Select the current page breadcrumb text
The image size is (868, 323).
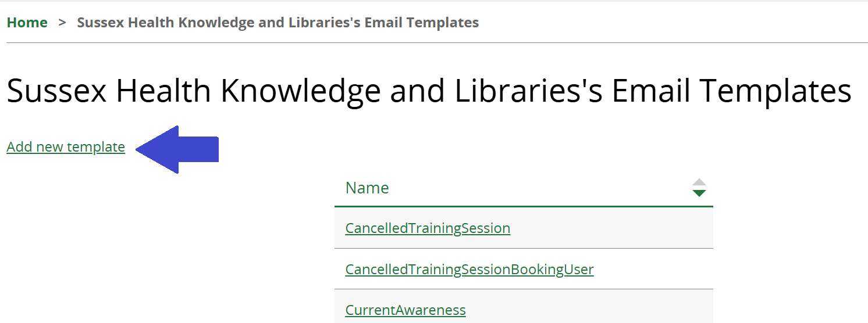[278, 23]
